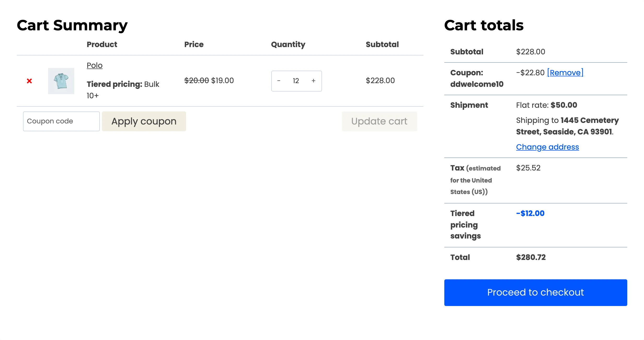Increase Polo quantity with plus button
644x340 pixels.
314,81
